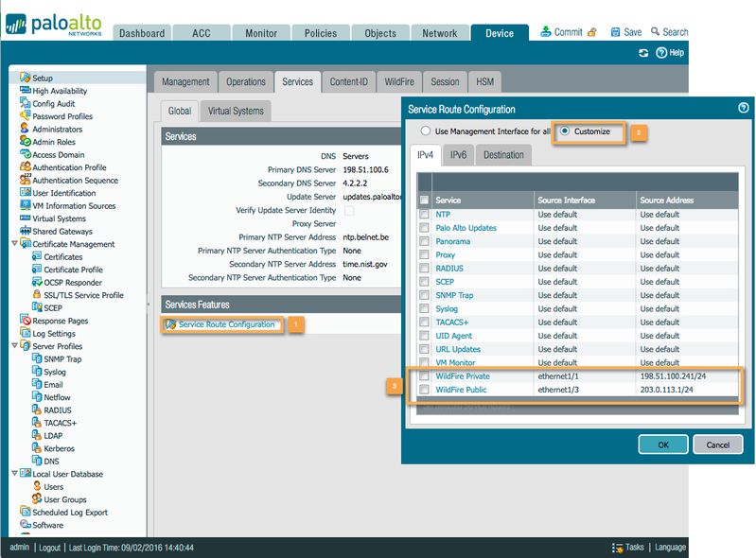Select Kerberos under Server Profiles
Image resolution: width=756 pixels, height=558 pixels.
point(60,448)
